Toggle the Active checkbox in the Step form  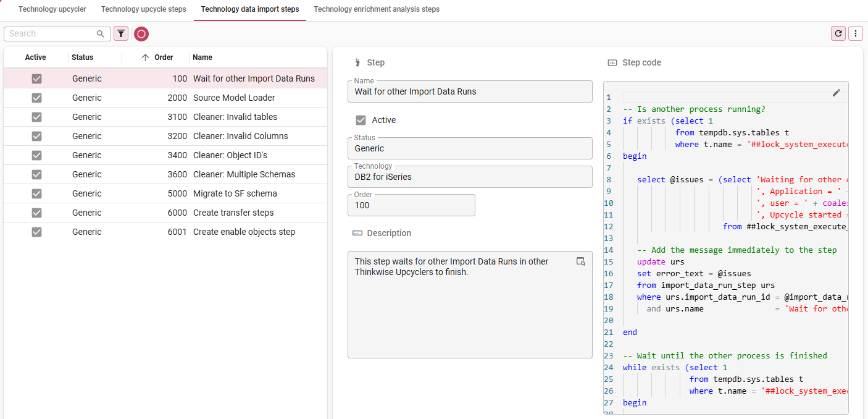(x=360, y=121)
